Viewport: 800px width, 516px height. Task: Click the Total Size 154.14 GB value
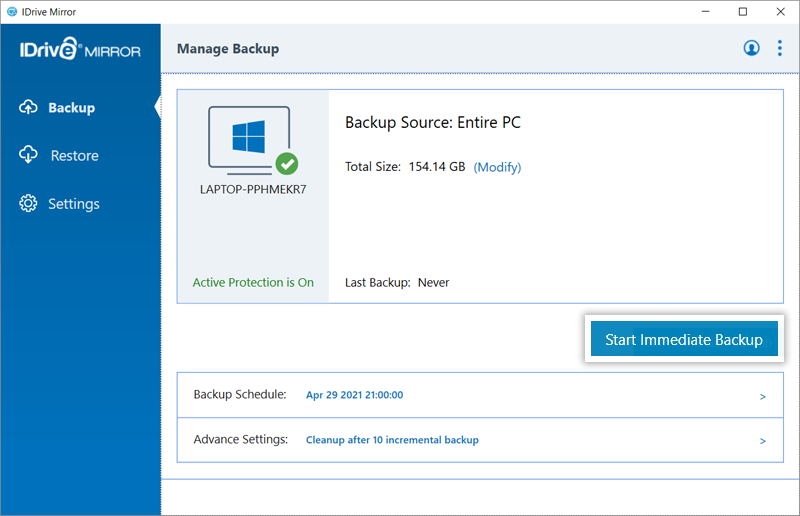click(437, 167)
